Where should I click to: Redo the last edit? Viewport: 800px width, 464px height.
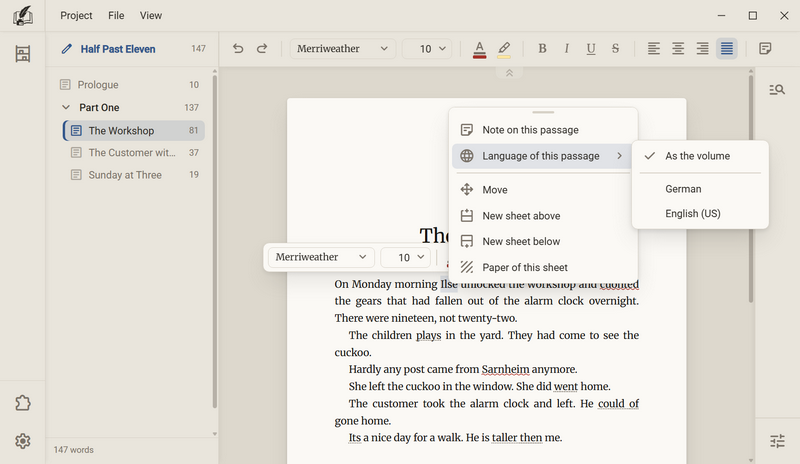coord(262,48)
